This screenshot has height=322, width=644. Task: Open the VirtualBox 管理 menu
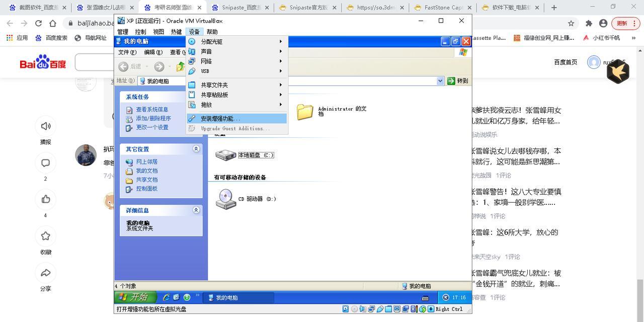coord(123,32)
